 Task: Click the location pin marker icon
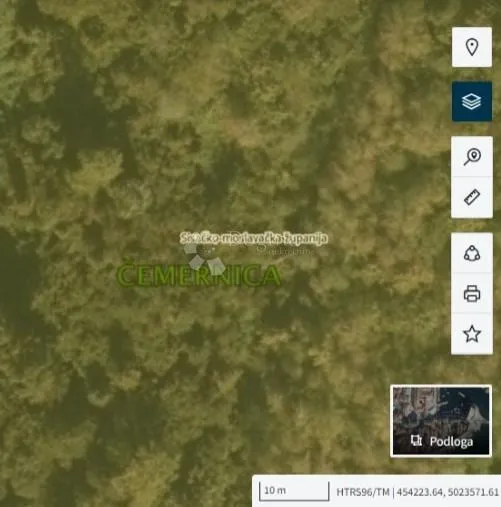tap(472, 47)
